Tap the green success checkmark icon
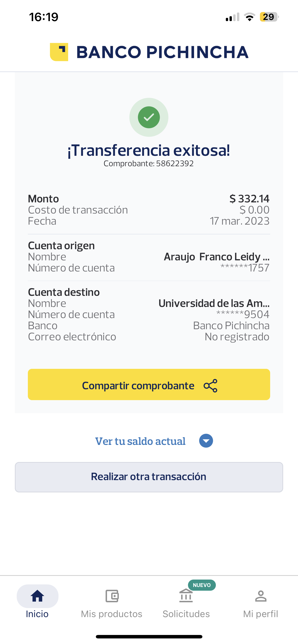This screenshot has height=644, width=298. click(x=149, y=117)
